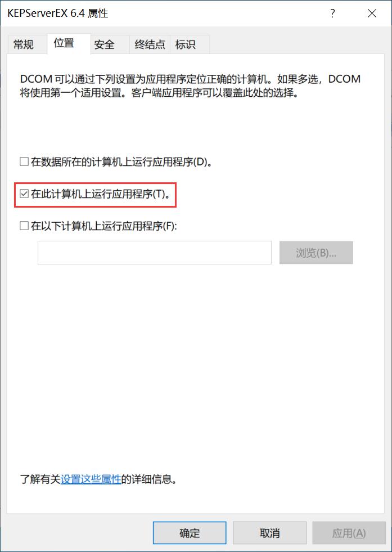Screen dimensions: 392x552
Task: Enable 在数据所在的计算机上运行应用程序(D) checkbox
Action: (24, 162)
